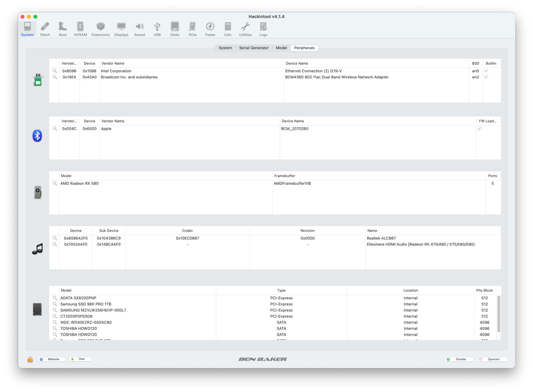
Task: Click the audio music note icon
Action: [x=37, y=249]
